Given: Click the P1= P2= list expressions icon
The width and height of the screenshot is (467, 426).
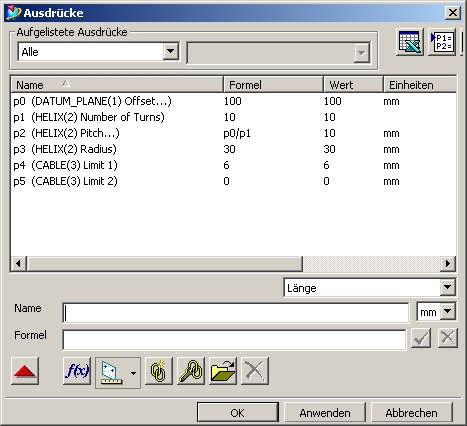Looking at the screenshot, I should (x=442, y=42).
